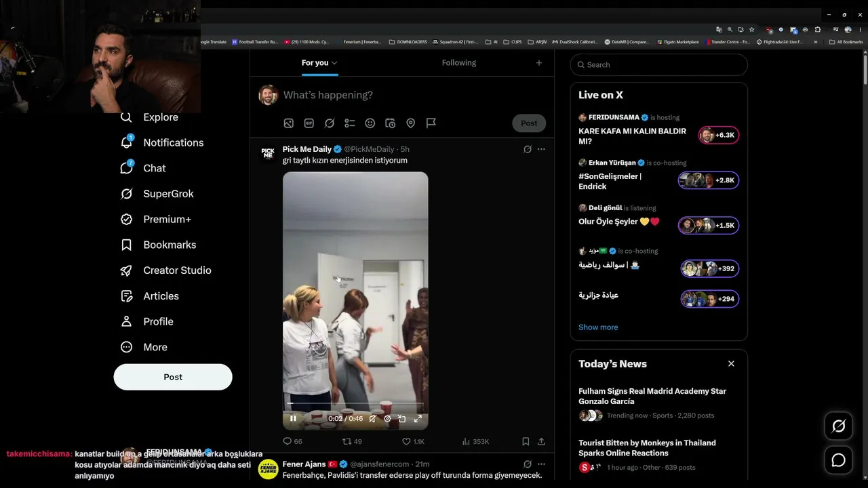
Task: Unmute the video sound
Action: pos(372,419)
